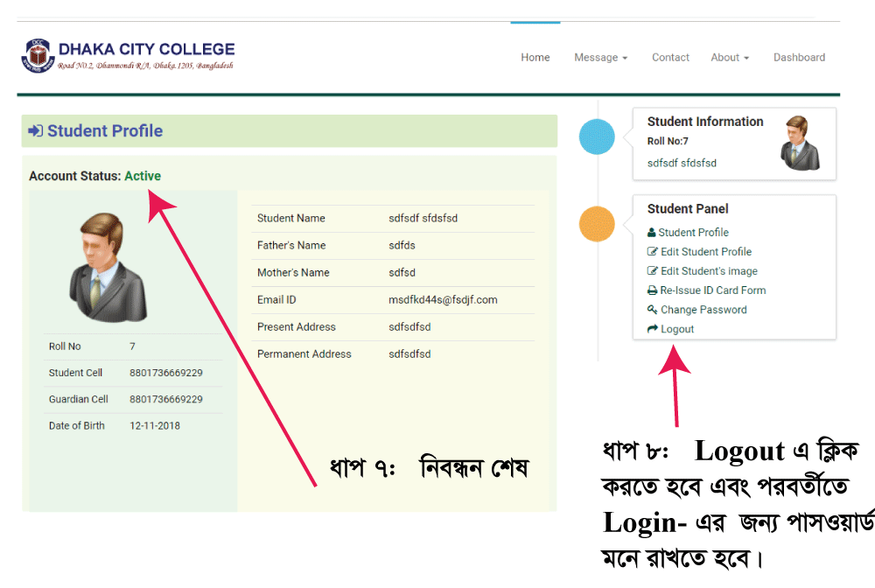Click the orange timeline circle marker
This screenshot has width=875, height=588.
click(598, 224)
